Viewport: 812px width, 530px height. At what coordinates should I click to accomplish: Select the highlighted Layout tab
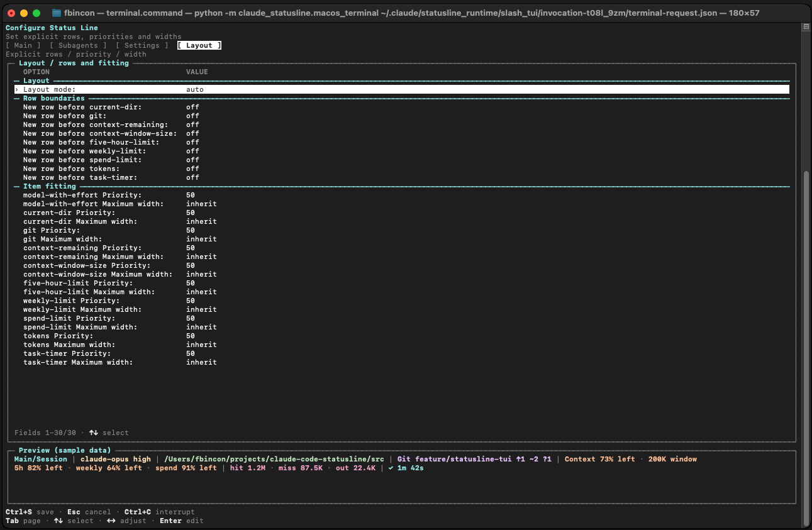(x=199, y=45)
